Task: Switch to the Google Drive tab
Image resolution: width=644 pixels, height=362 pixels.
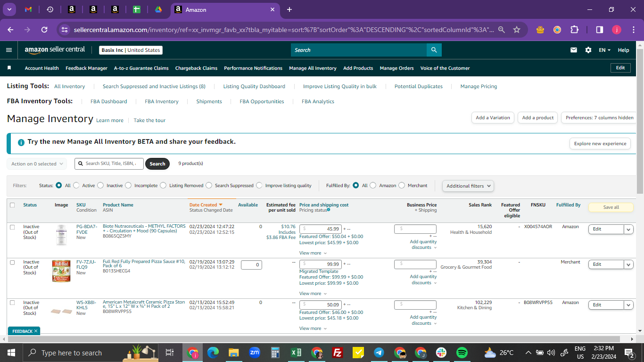Action: click(x=158, y=9)
